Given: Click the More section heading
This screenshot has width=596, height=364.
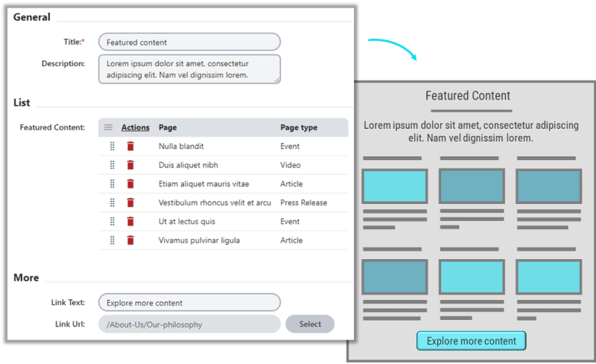Looking at the screenshot, I should [26, 278].
